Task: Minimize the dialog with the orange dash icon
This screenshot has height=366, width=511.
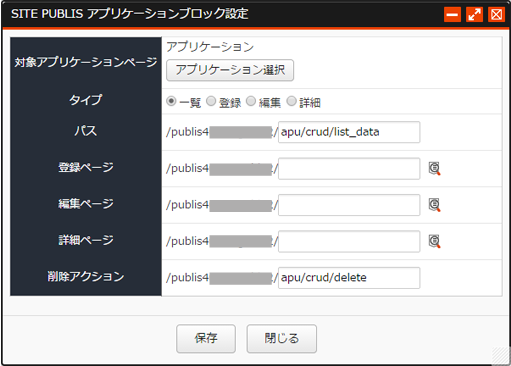Action: 452,14
